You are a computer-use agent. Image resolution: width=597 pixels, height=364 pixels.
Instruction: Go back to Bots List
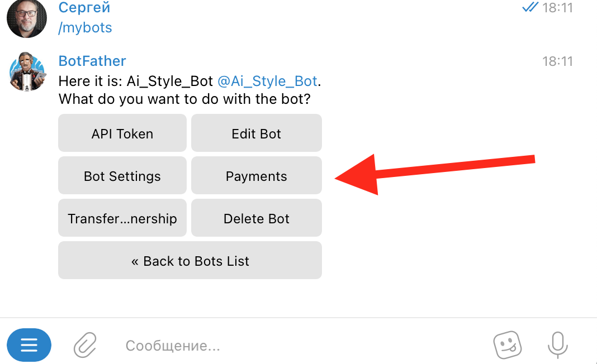190,261
